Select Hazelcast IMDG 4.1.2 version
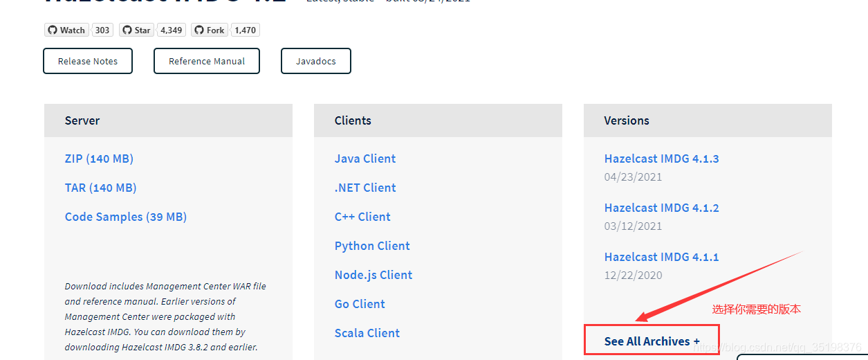 coord(662,208)
